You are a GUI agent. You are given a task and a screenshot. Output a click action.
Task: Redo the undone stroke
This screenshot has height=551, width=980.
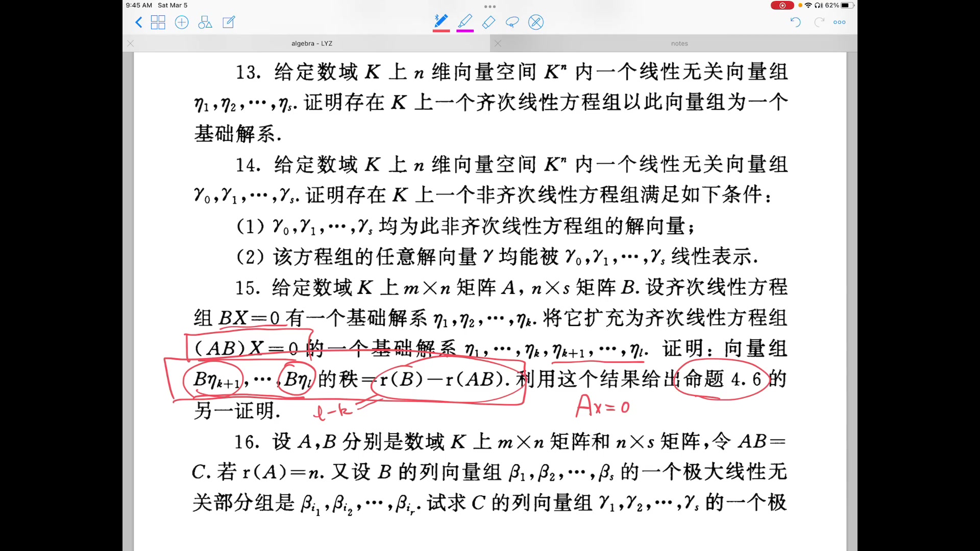[x=819, y=22]
